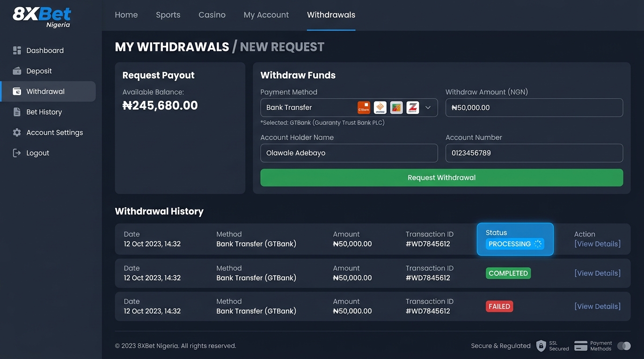The height and width of the screenshot is (359, 644).
Task: Click the spinner beside PROCESSING status
Action: (x=538, y=244)
